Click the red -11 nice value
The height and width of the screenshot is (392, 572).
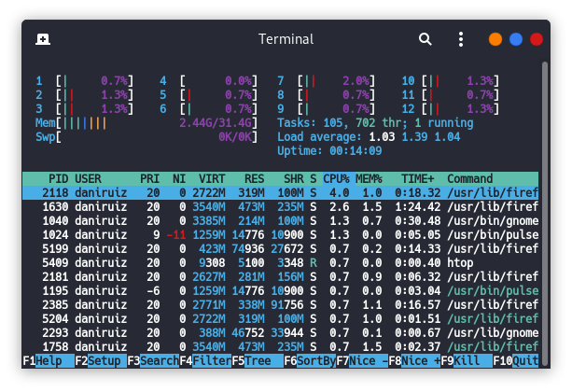(175, 234)
